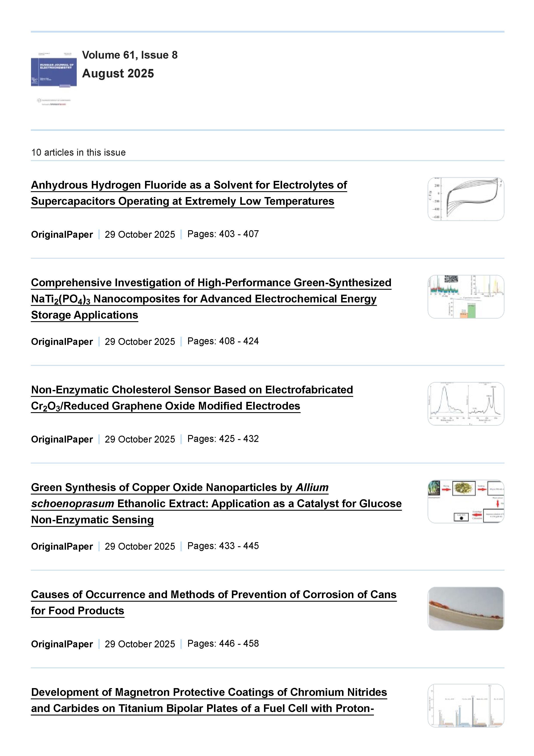Click the Pages: 446 - 458 label

click(x=223, y=644)
